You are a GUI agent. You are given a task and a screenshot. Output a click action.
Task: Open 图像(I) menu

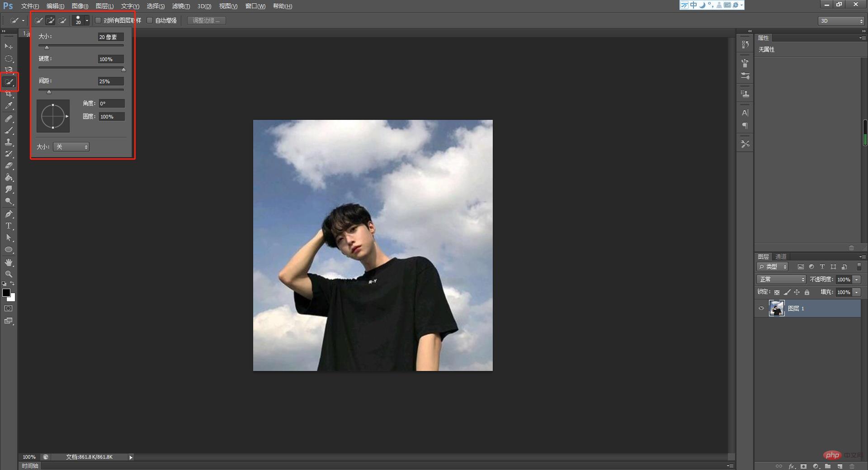point(80,6)
